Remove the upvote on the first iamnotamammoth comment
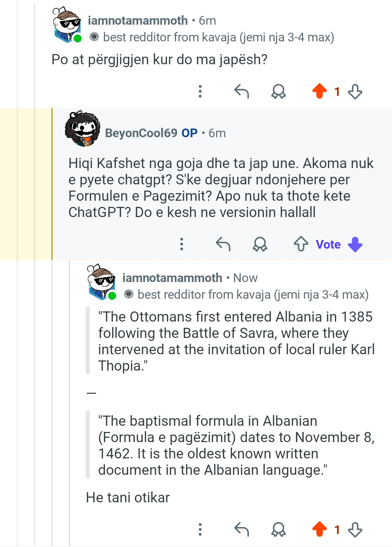The width and height of the screenshot is (392, 547). 320,91
